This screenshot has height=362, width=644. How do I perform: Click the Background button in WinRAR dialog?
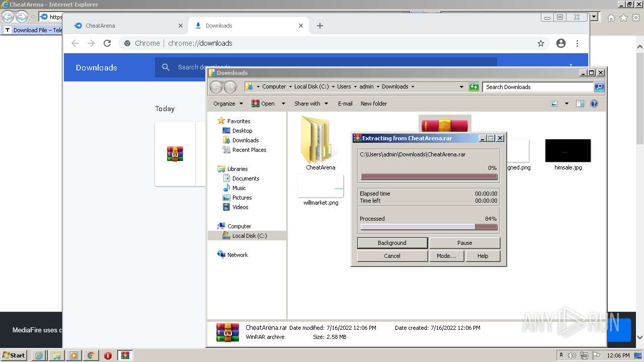coord(392,243)
